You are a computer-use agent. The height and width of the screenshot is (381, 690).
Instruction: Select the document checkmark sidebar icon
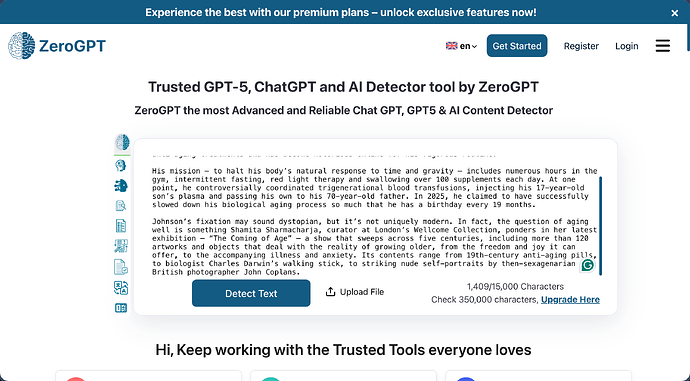pyautogui.click(x=121, y=267)
